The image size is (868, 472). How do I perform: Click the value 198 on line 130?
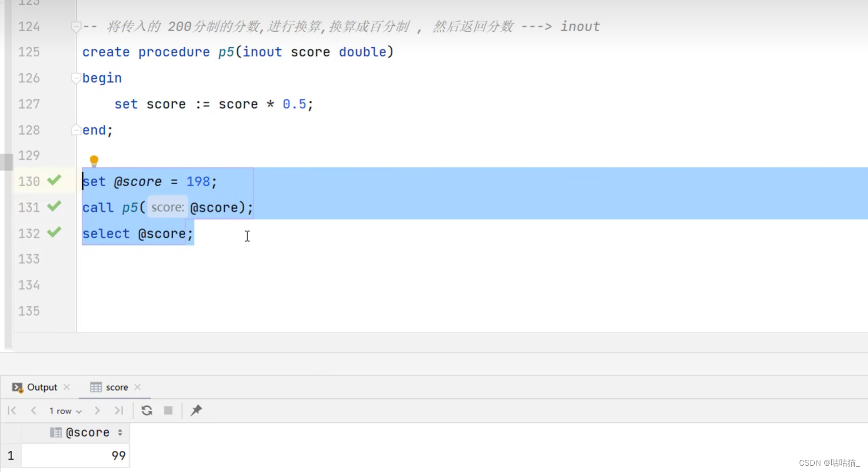coord(198,182)
